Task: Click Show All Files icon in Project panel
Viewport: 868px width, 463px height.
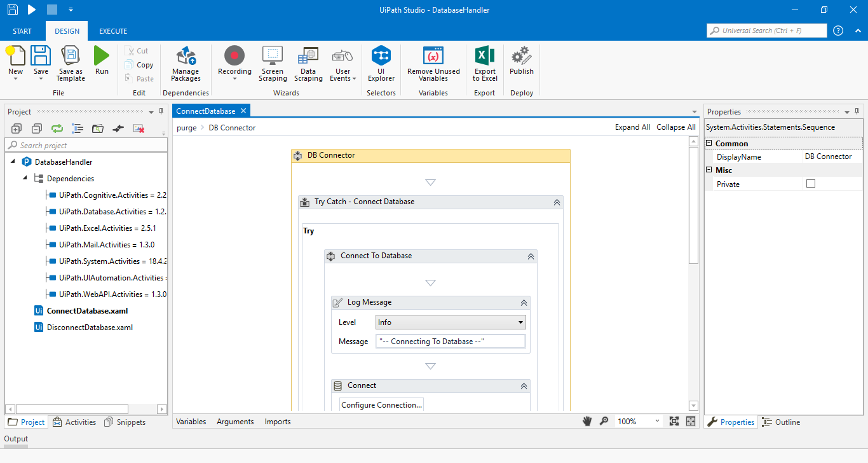Action: tap(78, 128)
